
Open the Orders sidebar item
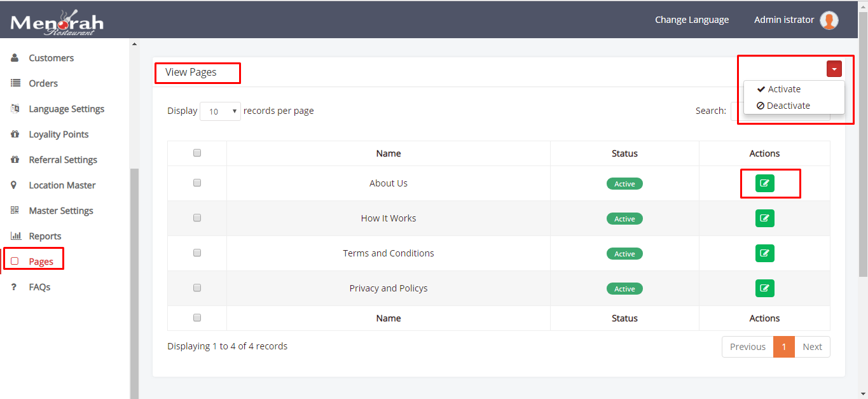coord(43,83)
